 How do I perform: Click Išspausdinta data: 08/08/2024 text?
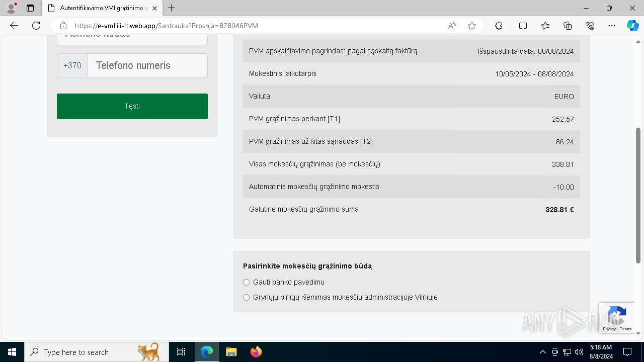526,51
